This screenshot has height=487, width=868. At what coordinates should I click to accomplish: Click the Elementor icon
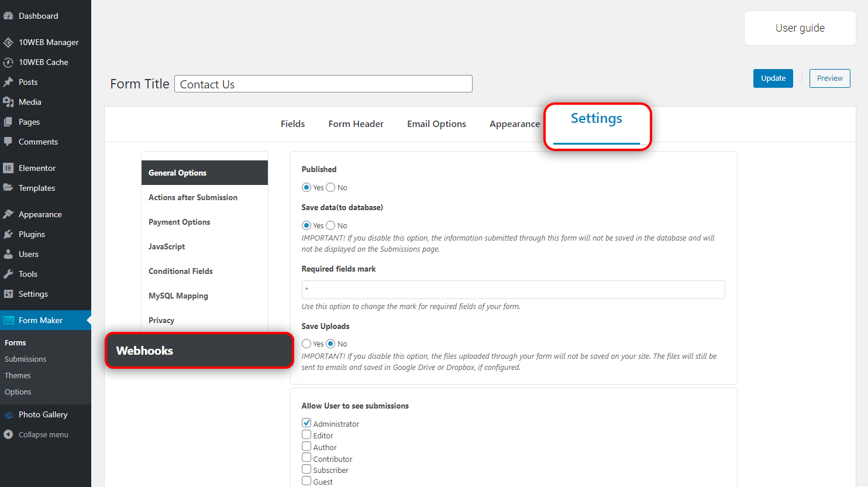(8, 168)
